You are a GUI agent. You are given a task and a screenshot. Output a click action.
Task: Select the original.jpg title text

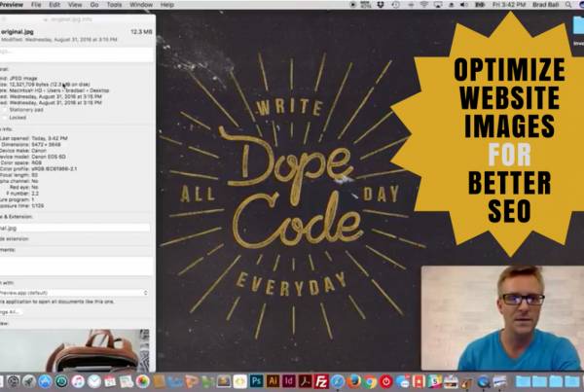pos(18,32)
